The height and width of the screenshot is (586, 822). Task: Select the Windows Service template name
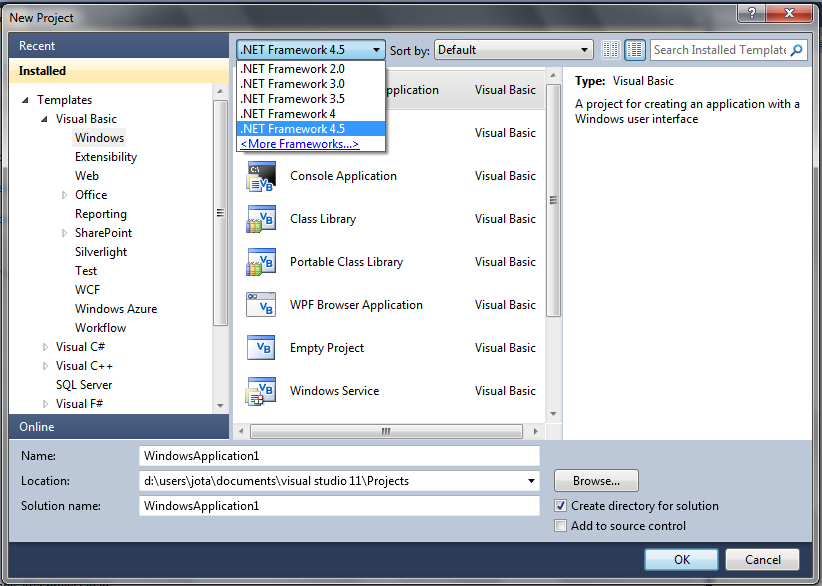pos(334,391)
